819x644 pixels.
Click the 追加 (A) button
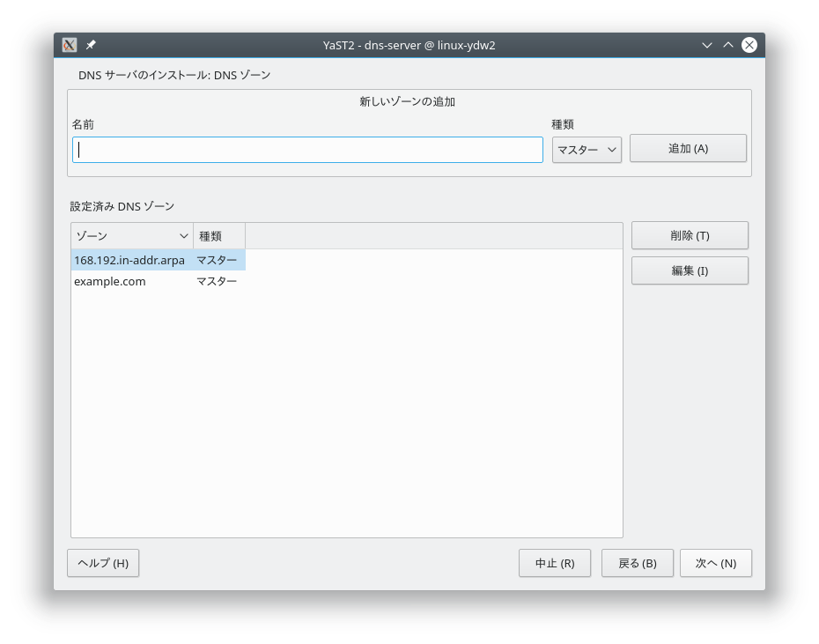688,149
